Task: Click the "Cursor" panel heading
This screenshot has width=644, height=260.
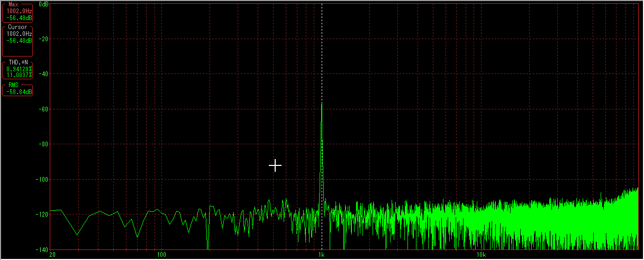Action: pos(17,27)
